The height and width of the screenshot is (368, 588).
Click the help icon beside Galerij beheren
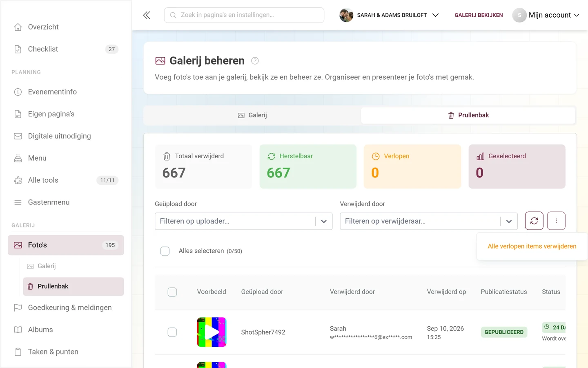[x=255, y=61]
